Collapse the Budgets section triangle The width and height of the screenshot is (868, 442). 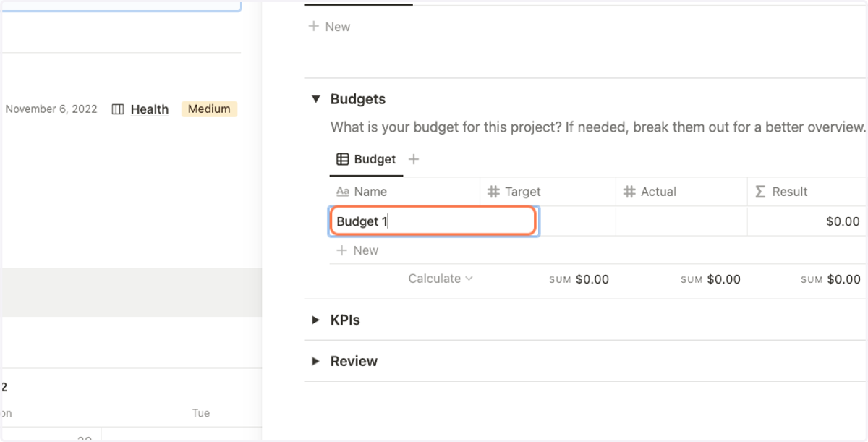click(x=315, y=99)
